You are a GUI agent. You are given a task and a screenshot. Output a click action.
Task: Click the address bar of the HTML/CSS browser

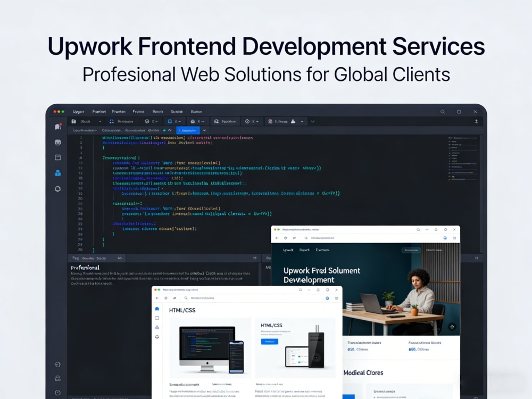251,298
